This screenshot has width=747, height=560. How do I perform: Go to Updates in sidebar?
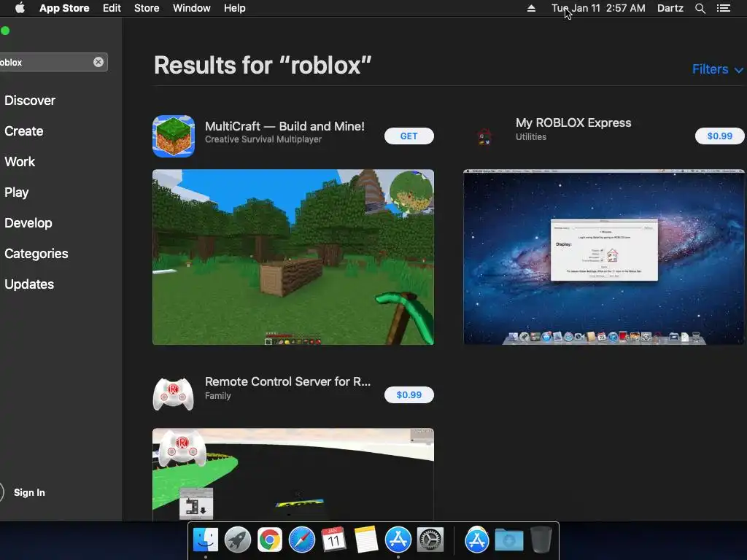29,284
